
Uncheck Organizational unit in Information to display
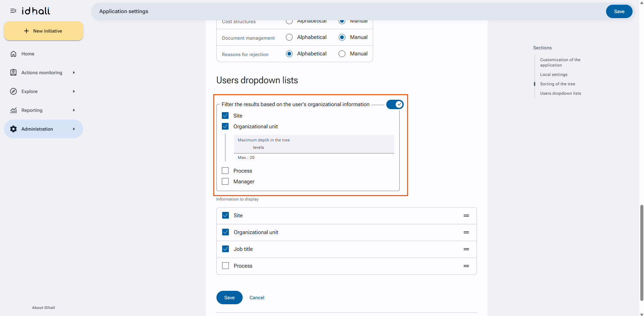coord(226,232)
